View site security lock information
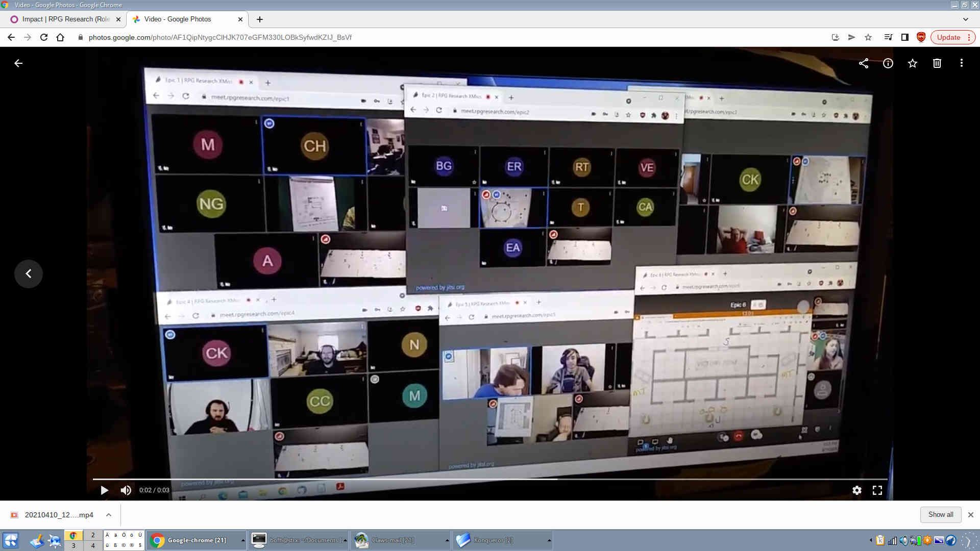 80,37
